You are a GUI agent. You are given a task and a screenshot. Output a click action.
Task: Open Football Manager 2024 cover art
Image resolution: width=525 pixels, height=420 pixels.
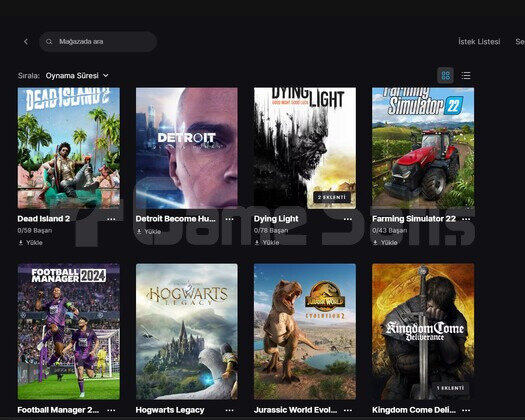[x=69, y=331]
